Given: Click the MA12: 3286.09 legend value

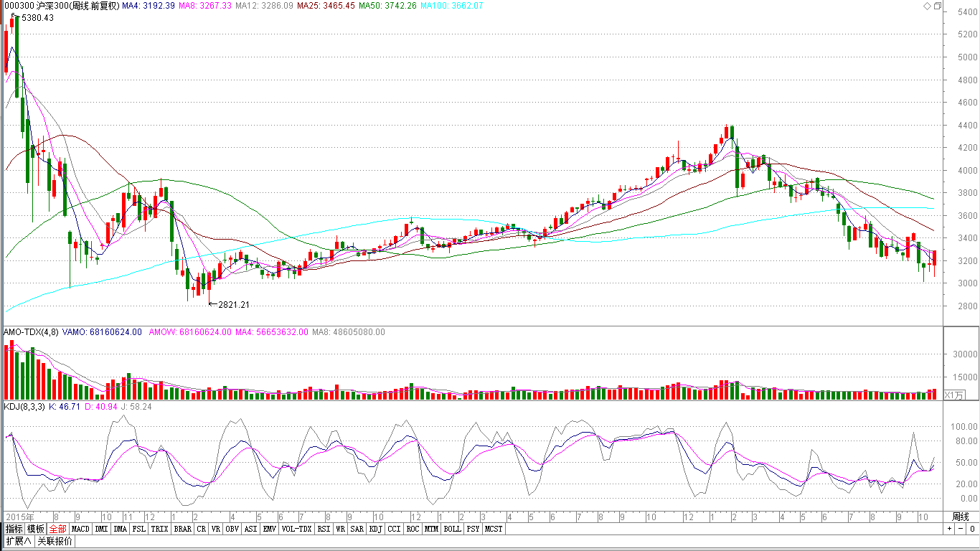Looking at the screenshot, I should [264, 6].
